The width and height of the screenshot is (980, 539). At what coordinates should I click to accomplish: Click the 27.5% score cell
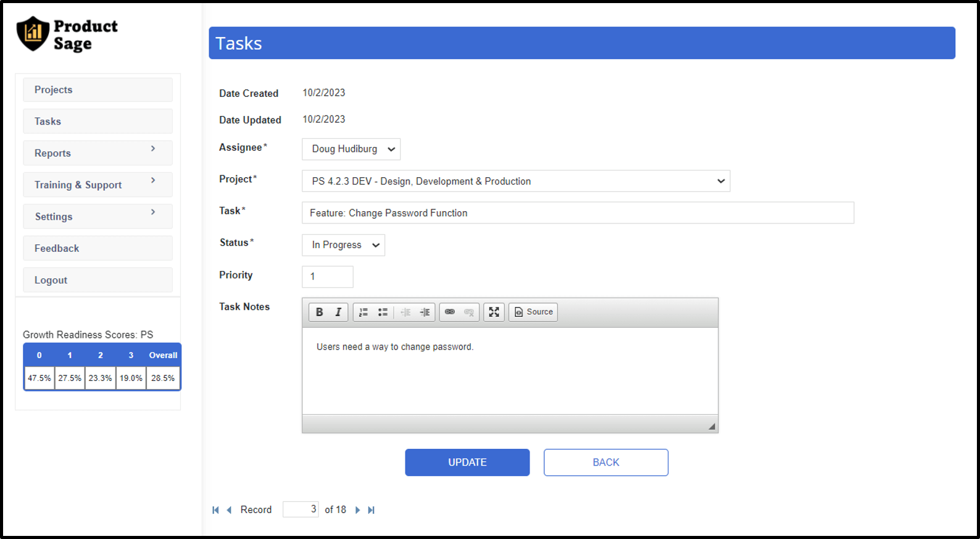[x=70, y=378]
